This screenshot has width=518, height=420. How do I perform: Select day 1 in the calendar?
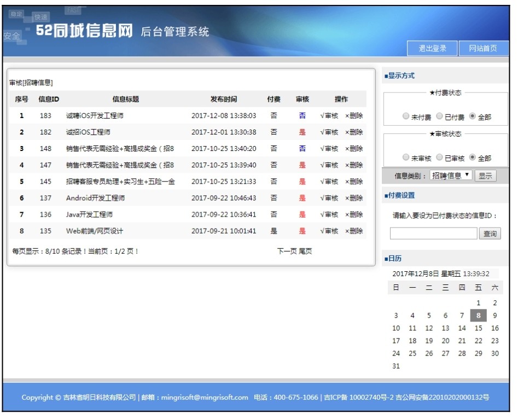pyautogui.click(x=479, y=303)
